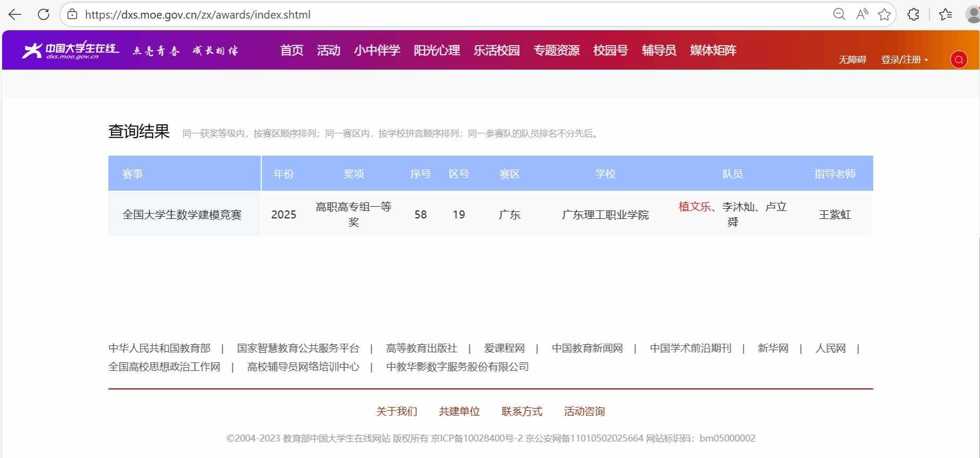The height and width of the screenshot is (458, 980).
Task: Open the favorites list icon
Action: [945, 14]
